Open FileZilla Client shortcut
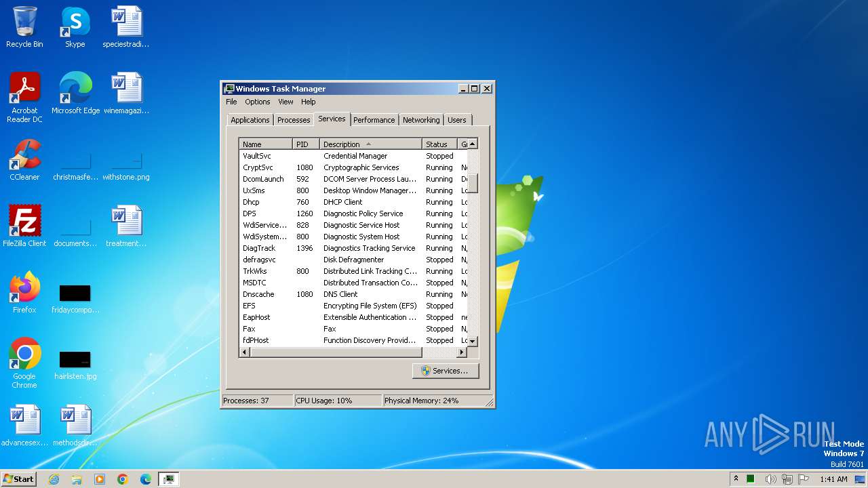This screenshot has width=868, height=488. point(24,226)
